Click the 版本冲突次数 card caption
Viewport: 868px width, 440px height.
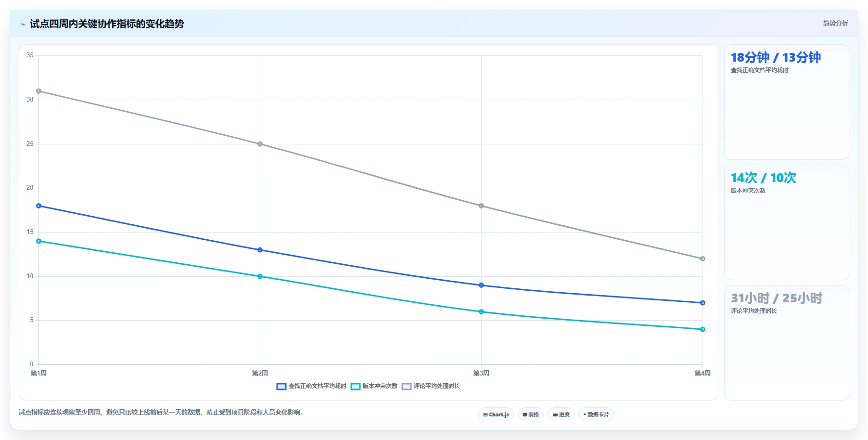(x=748, y=191)
